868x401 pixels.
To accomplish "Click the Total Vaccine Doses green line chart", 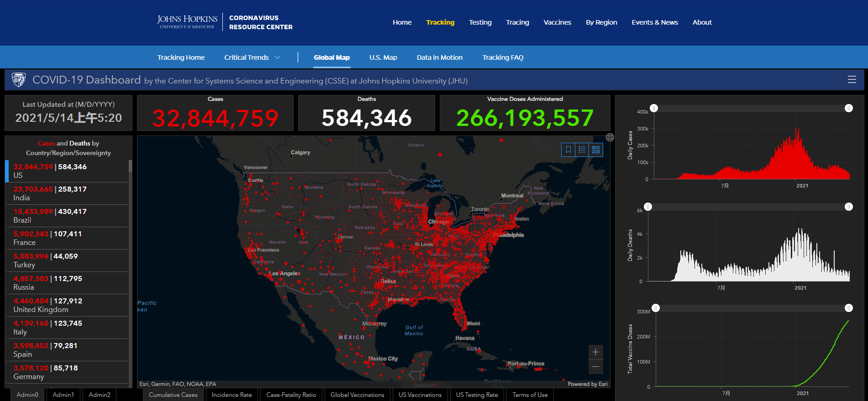I will pyautogui.click(x=752, y=354).
